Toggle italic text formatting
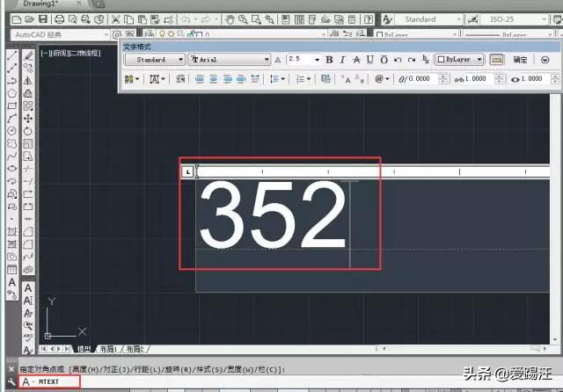 coord(343,60)
